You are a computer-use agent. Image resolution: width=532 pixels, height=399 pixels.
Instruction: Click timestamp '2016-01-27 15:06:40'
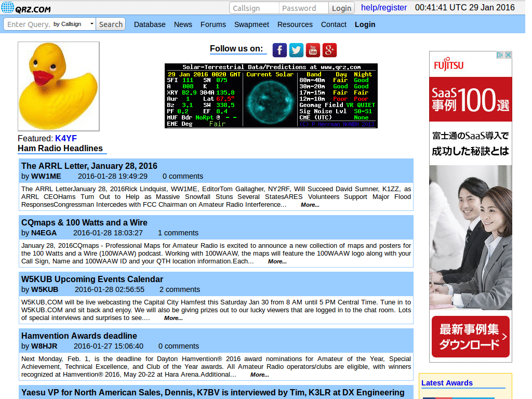coord(109,347)
